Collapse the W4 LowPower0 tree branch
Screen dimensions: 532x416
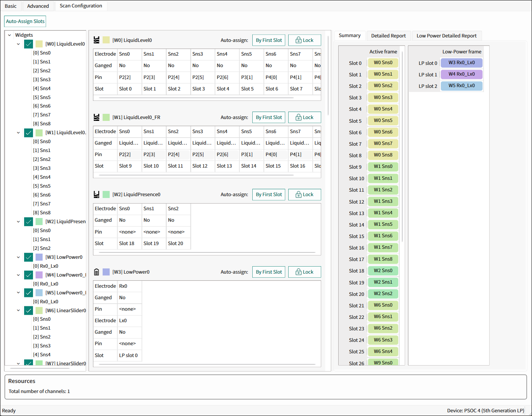point(18,275)
